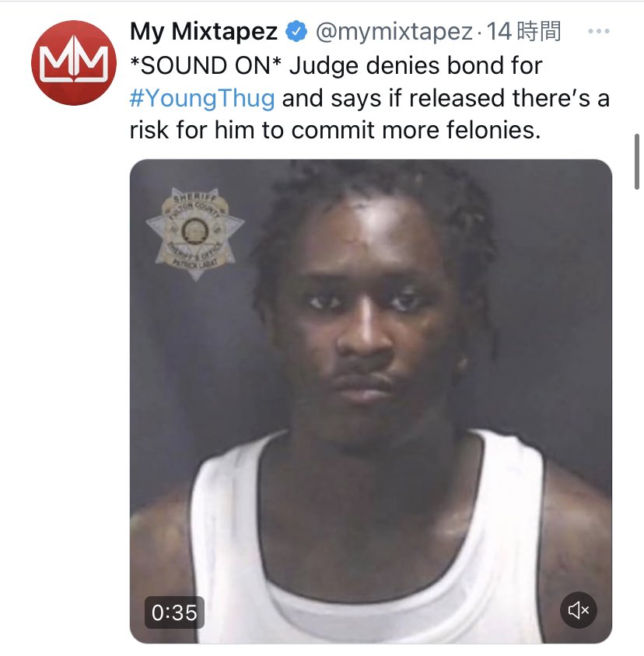
Task: Unmute the video with speaker icon
Action: pyautogui.click(x=578, y=610)
